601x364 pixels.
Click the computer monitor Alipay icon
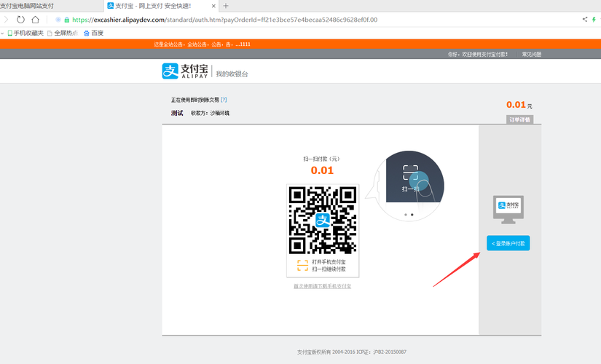click(x=508, y=210)
